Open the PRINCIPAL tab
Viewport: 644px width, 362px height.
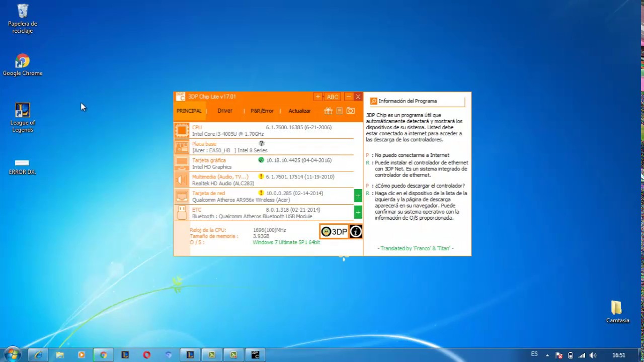[189, 111]
